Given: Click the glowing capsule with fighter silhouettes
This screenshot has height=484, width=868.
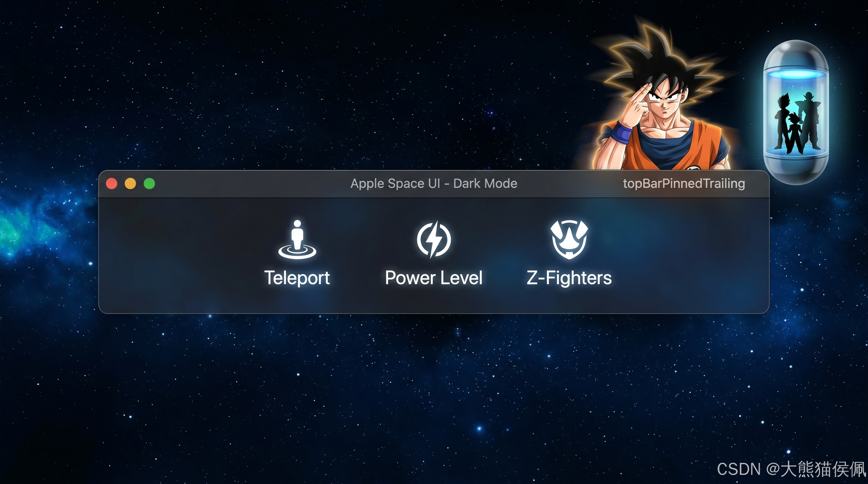Looking at the screenshot, I should [795, 112].
